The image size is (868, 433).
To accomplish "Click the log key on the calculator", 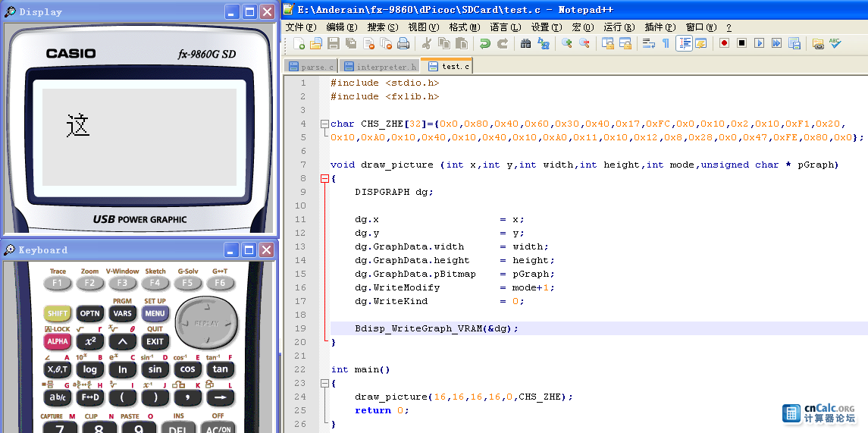I will pos(89,369).
